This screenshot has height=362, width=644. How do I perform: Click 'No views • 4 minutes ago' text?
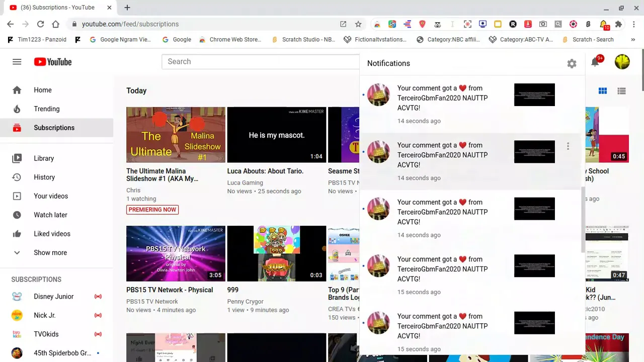pos(161,310)
